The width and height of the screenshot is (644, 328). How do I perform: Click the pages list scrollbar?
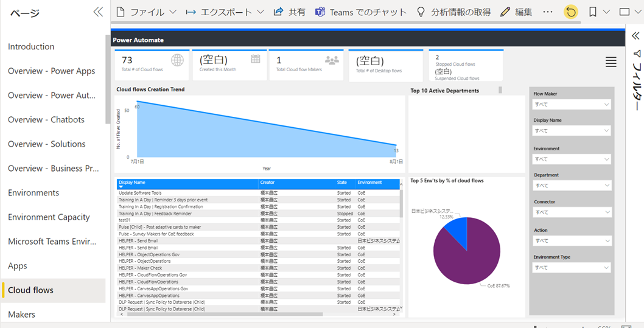tap(108, 79)
